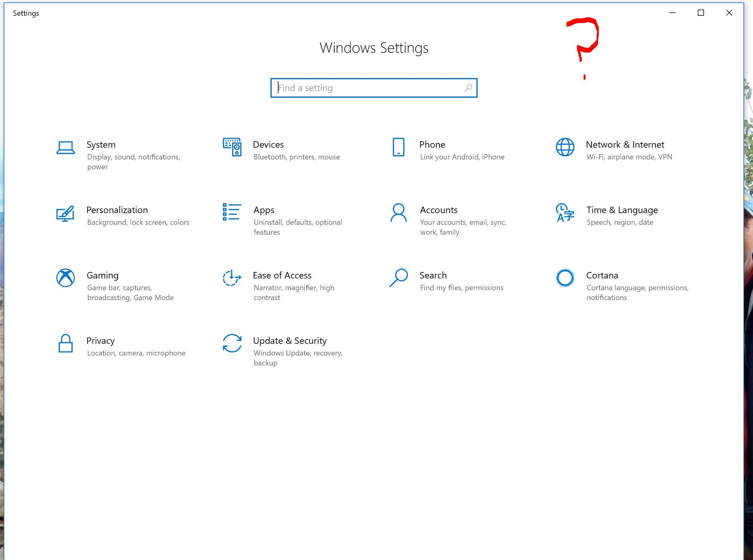The height and width of the screenshot is (560, 753).
Task: Click 'Link your Android, iPhone' text
Action: [462, 157]
